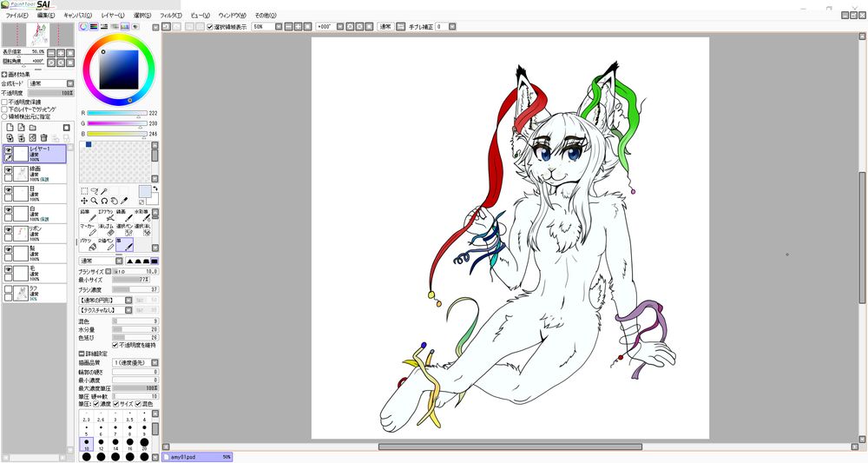This screenshot has height=463, width=868.
Task: Enable 下のレイヤーでクリッピング clipping checkbox
Action: click(x=4, y=109)
